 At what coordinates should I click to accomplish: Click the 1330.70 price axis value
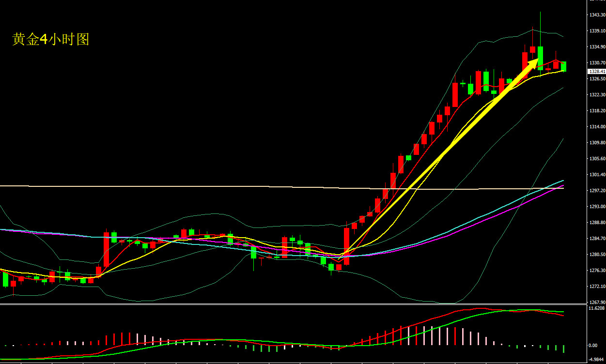pyautogui.click(x=597, y=63)
